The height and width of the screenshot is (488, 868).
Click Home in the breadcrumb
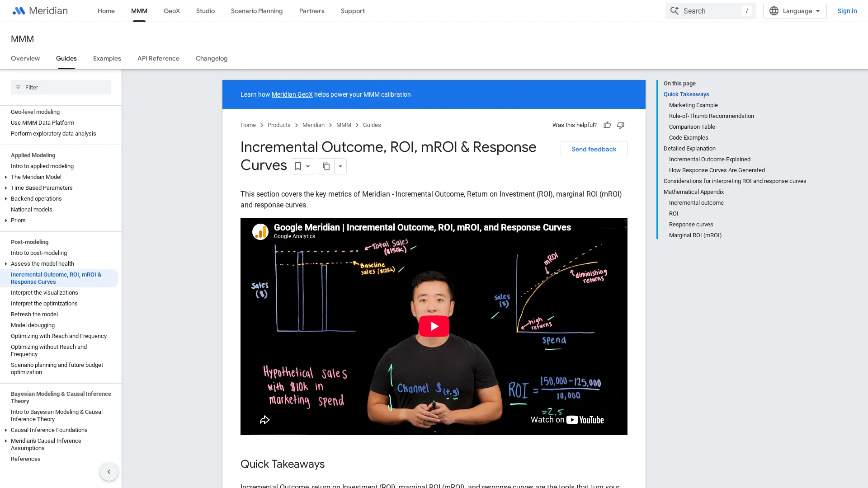[248, 125]
